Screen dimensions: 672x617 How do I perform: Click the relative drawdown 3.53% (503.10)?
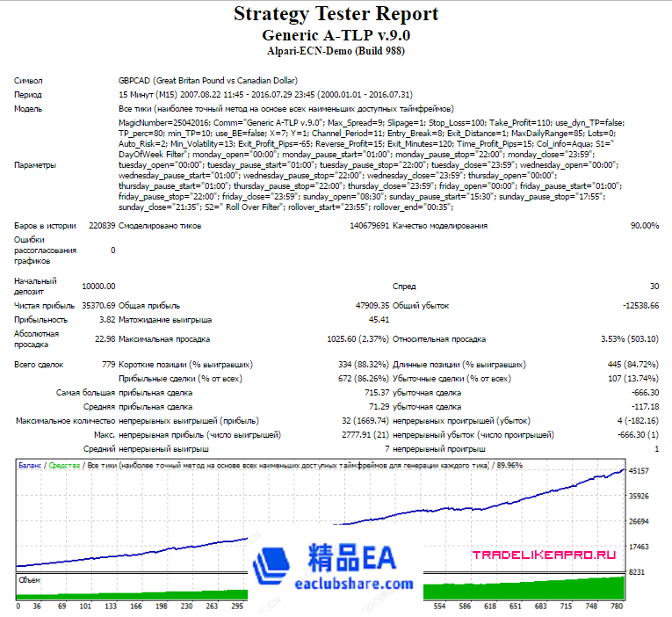coord(630,339)
